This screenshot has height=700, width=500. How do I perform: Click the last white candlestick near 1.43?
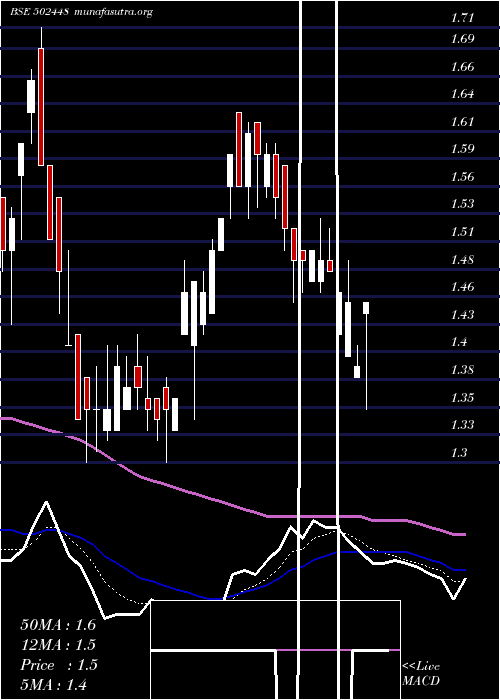point(366,308)
